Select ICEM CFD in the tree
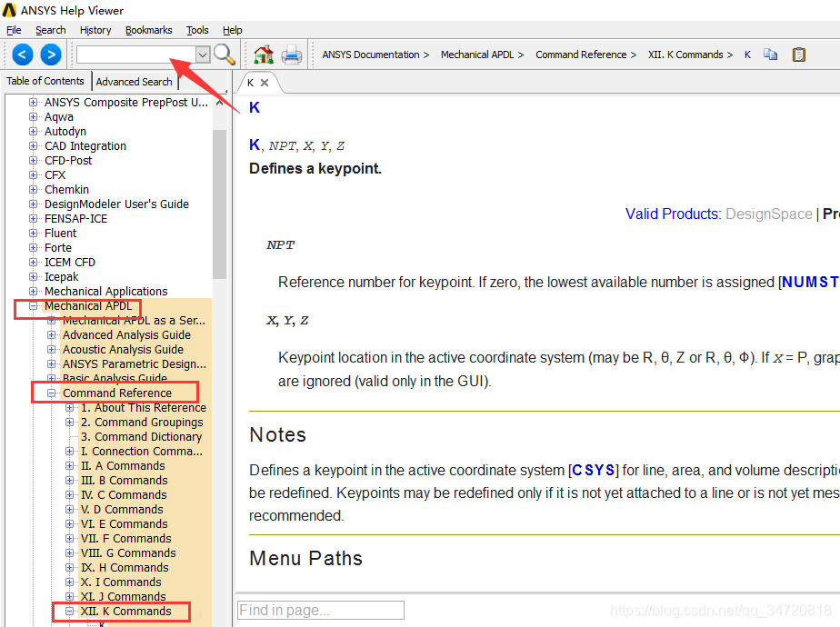 pos(70,262)
